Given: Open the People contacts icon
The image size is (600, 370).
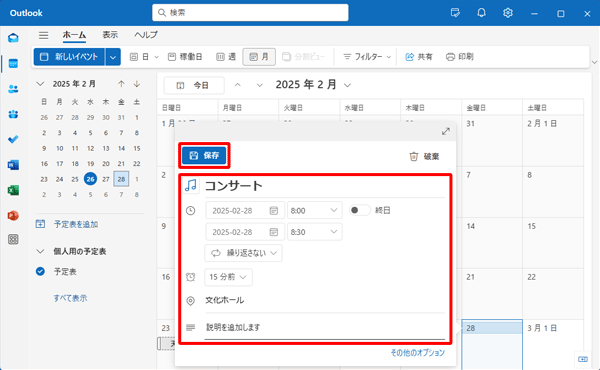Looking at the screenshot, I should 13,89.
